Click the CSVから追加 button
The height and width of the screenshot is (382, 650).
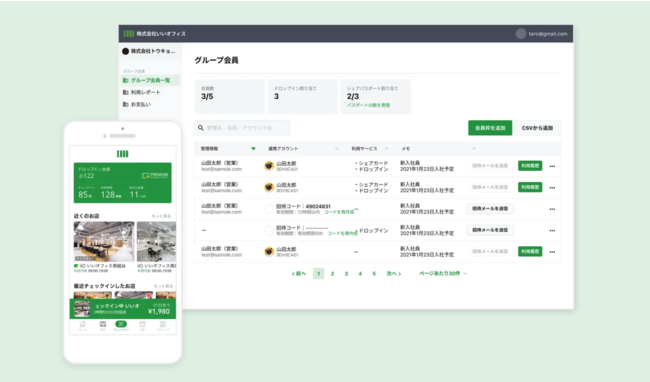[537, 128]
